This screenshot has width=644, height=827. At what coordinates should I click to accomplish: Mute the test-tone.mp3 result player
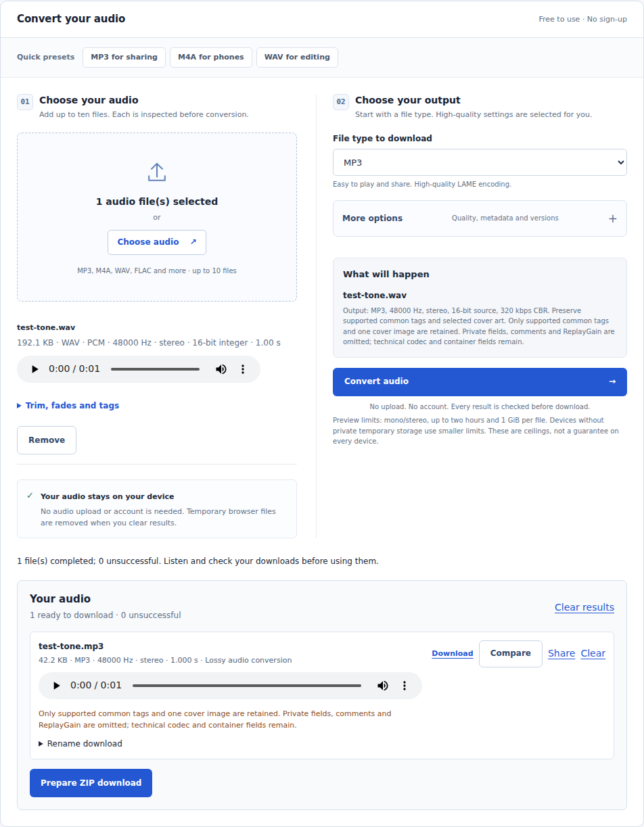(x=383, y=686)
